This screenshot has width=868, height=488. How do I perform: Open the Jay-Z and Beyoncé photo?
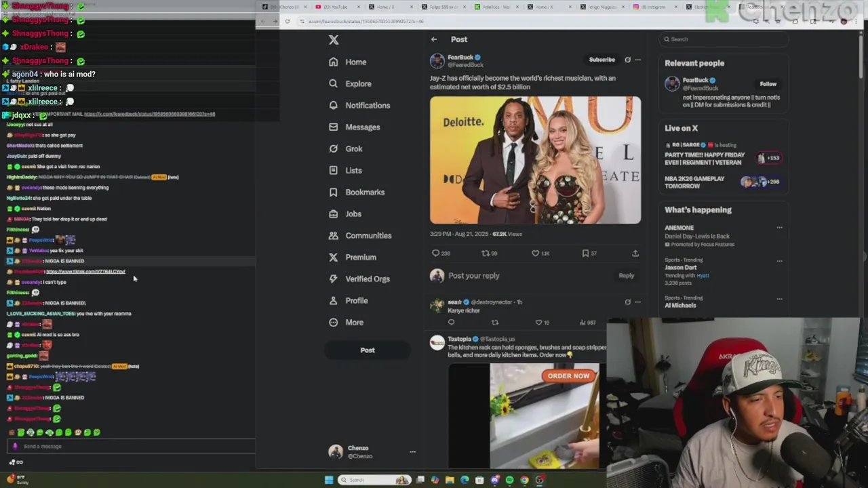535,160
